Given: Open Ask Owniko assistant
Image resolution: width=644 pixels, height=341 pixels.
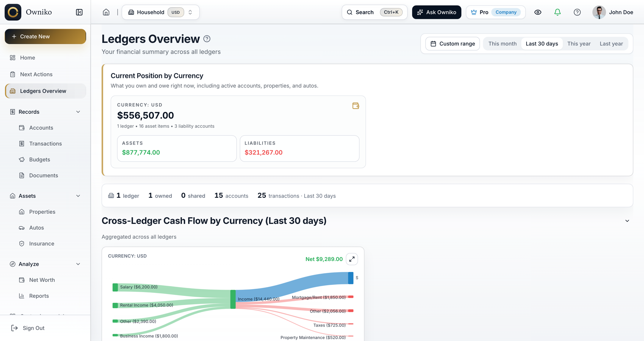Looking at the screenshot, I should (436, 12).
